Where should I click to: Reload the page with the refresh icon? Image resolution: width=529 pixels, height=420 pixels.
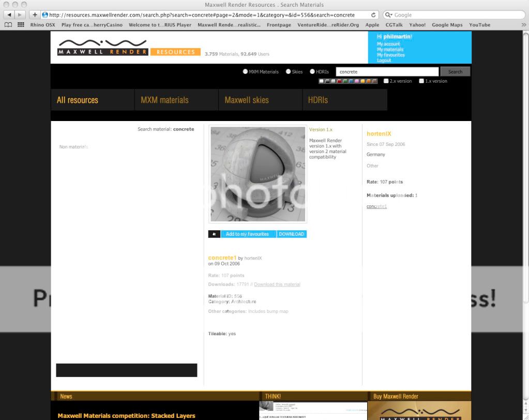click(x=373, y=15)
